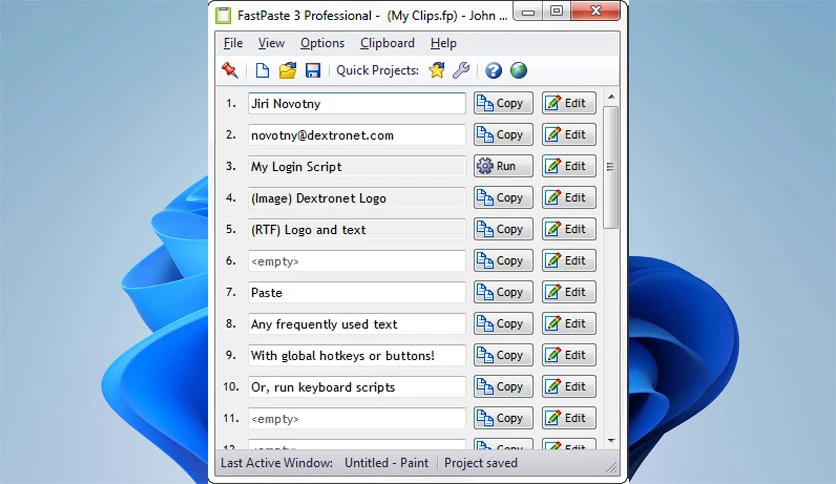Close the FastPaste window
The width and height of the screenshot is (836, 484).
pos(596,11)
